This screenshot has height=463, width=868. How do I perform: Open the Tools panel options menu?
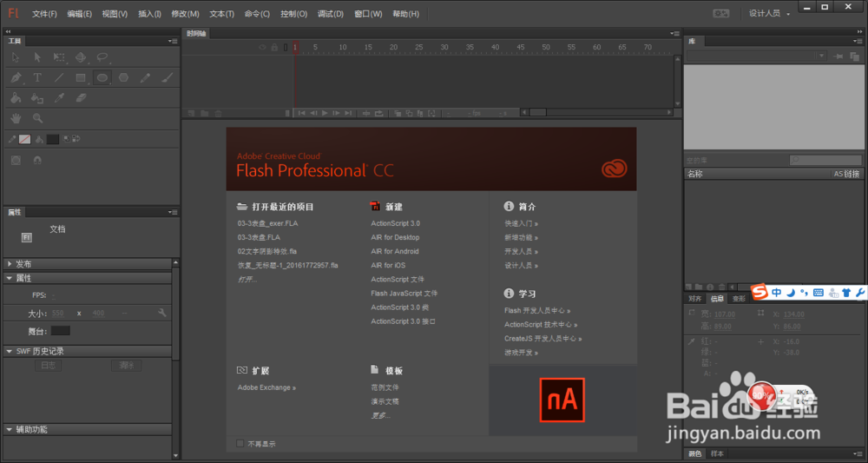(x=174, y=41)
